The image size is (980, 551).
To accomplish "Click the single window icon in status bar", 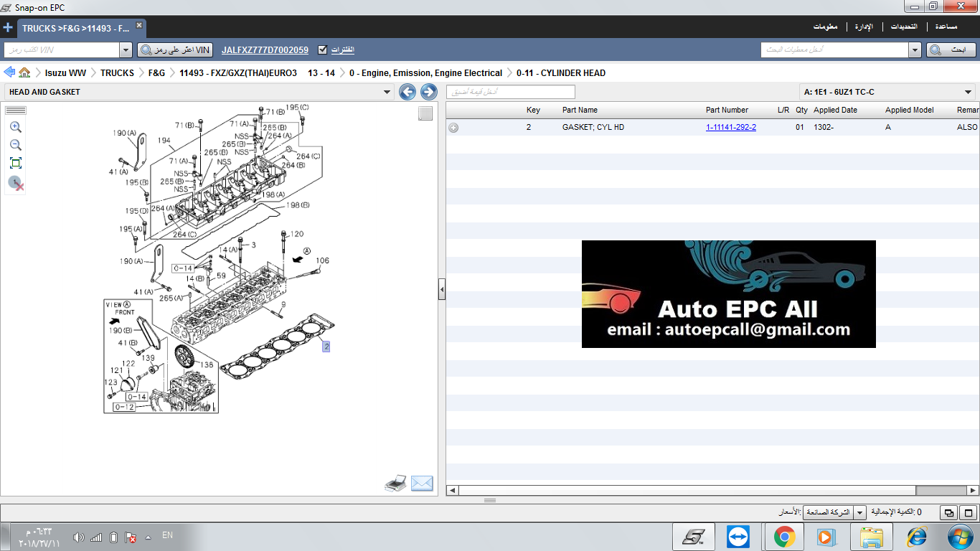I will [969, 513].
